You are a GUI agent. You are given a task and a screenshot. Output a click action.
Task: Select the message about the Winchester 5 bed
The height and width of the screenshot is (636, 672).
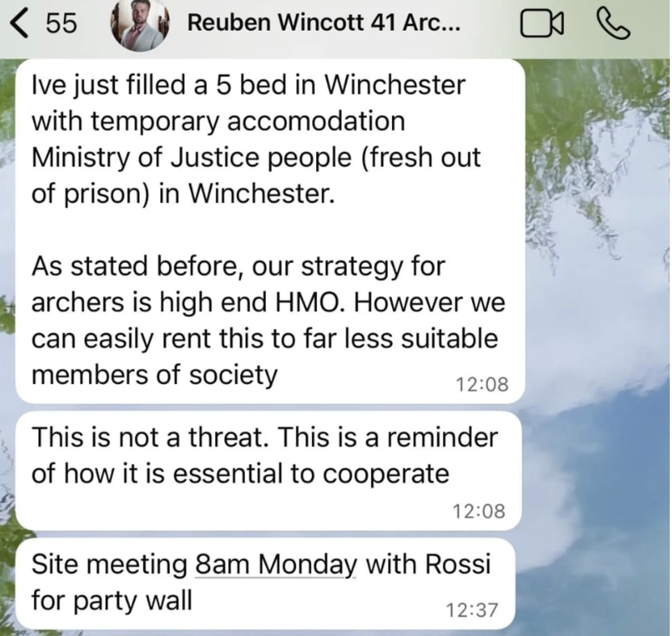click(270, 231)
